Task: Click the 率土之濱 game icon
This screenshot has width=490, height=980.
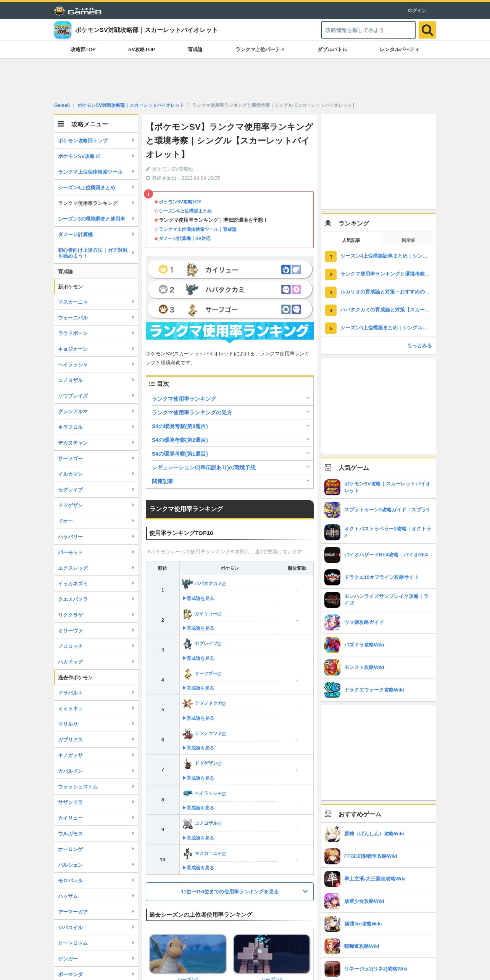Action: point(332,879)
